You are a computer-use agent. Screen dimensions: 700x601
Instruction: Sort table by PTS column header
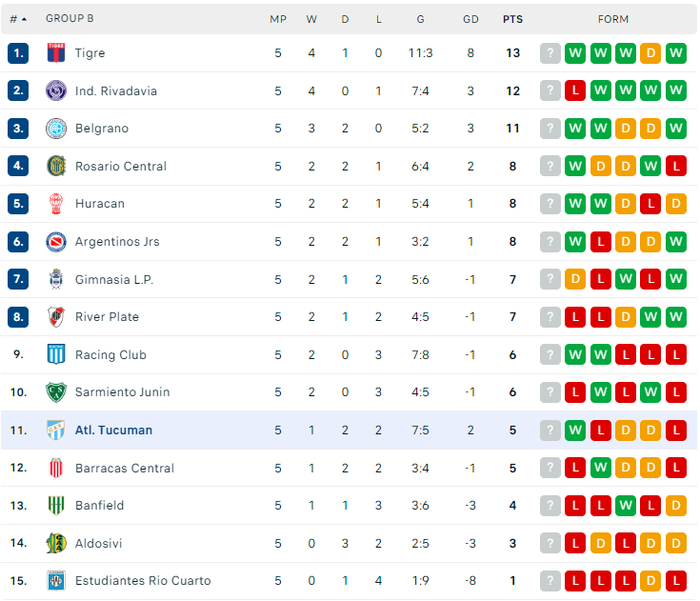[512, 18]
